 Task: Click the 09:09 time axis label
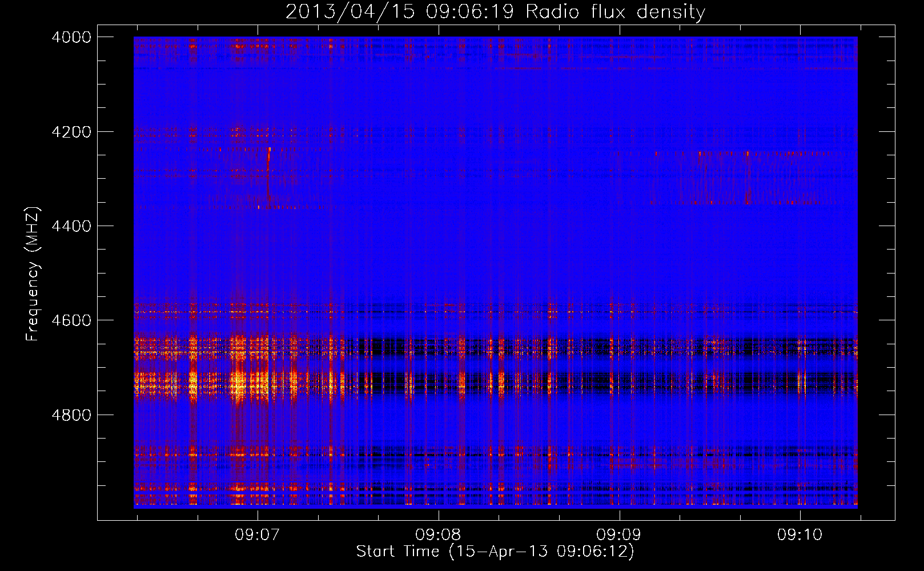[x=619, y=535]
